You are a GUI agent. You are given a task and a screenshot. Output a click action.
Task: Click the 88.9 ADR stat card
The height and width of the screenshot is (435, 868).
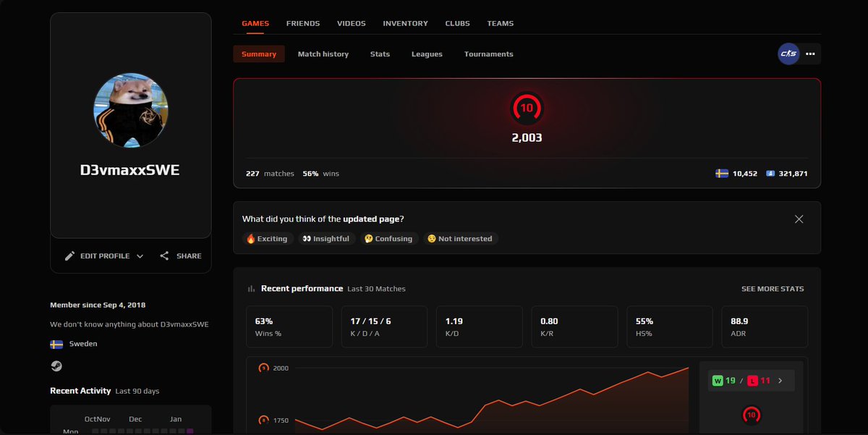tap(765, 327)
